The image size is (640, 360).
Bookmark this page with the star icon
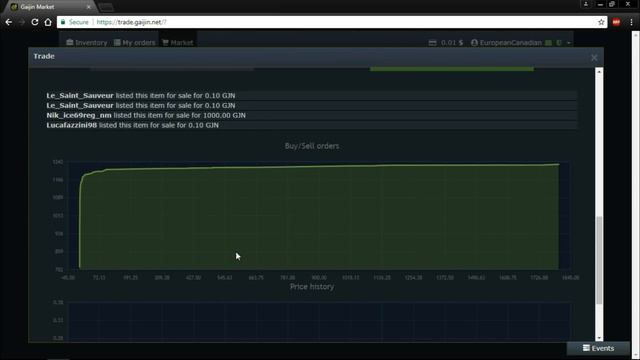click(x=601, y=22)
